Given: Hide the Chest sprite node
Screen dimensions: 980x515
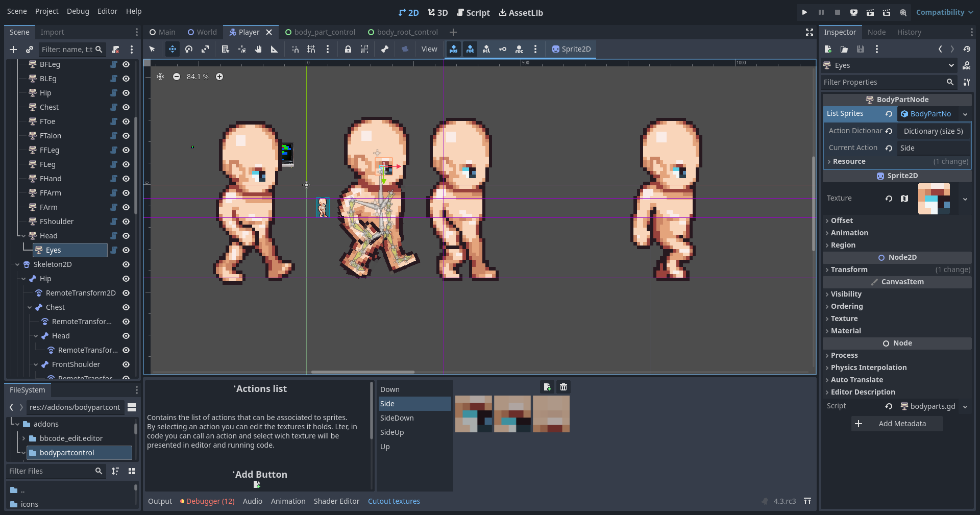Looking at the screenshot, I should click(126, 107).
